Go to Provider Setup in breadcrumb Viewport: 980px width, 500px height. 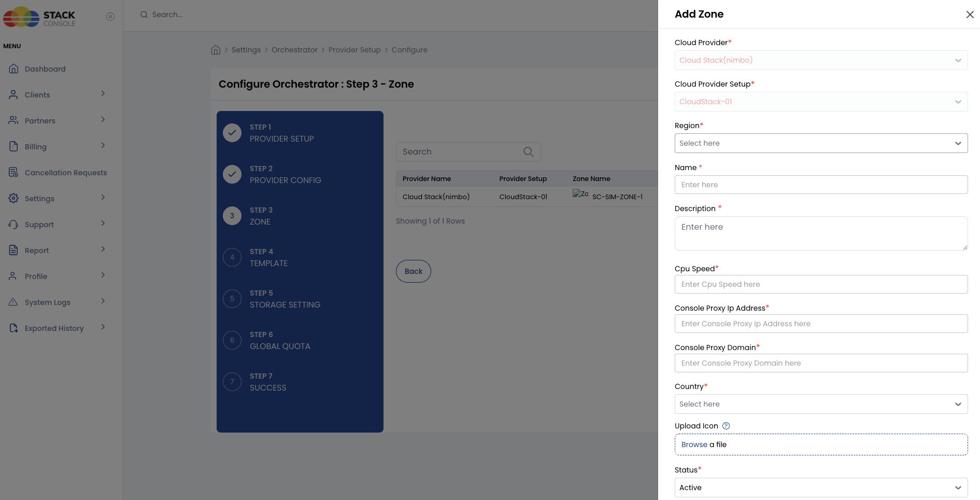(354, 50)
